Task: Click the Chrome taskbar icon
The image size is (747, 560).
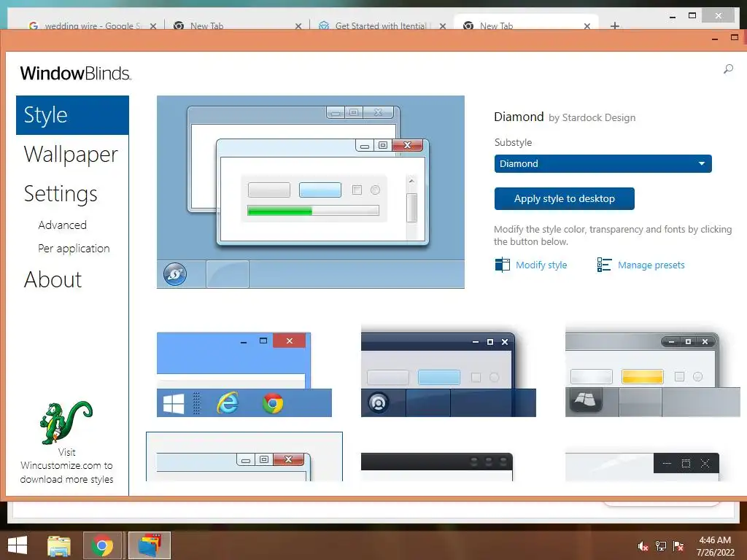Action: (102, 545)
